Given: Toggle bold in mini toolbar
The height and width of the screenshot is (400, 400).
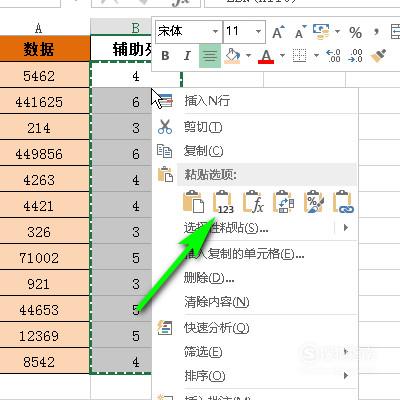Looking at the screenshot, I should click(x=165, y=56).
